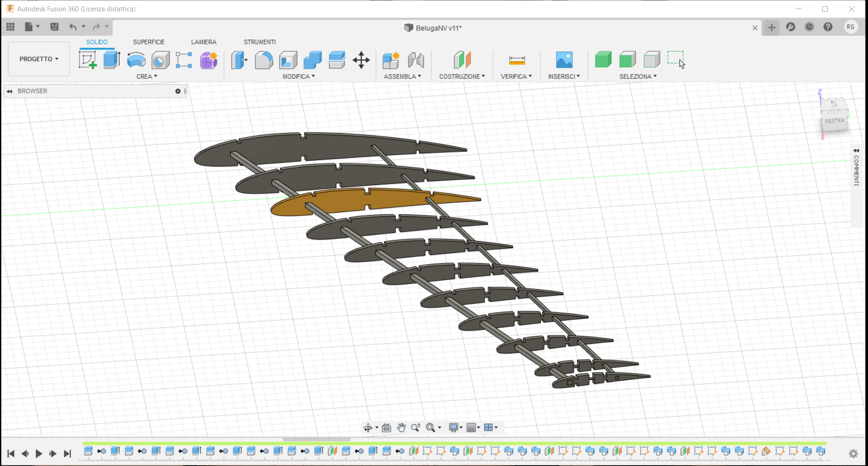Switch to the SUPERFICIE tab
The height and width of the screenshot is (466, 868).
coord(148,42)
